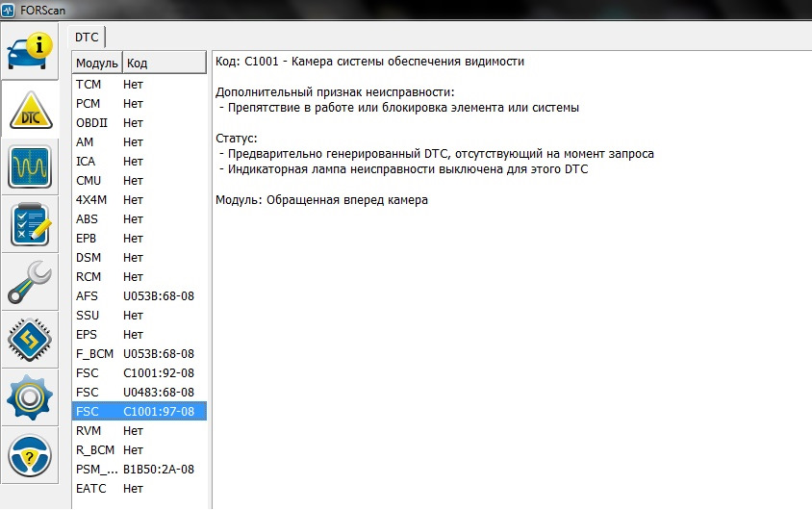The width and height of the screenshot is (812, 510).
Task: Open the settings gear icon
Action: 30,397
